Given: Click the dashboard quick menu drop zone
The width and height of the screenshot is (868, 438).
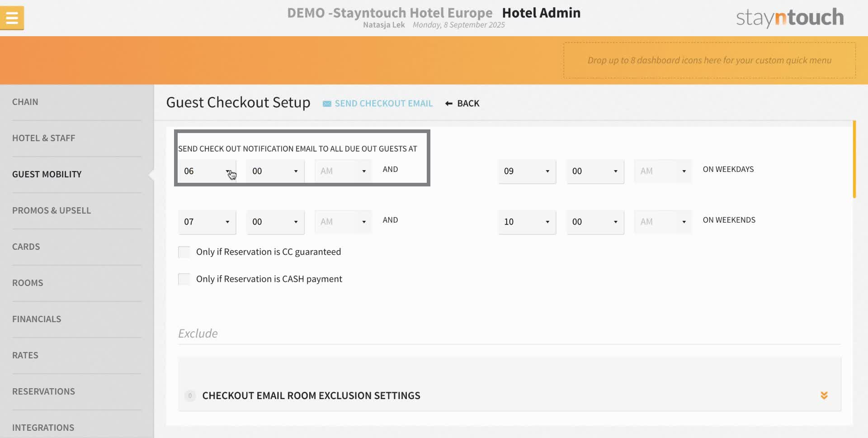Looking at the screenshot, I should tap(709, 60).
